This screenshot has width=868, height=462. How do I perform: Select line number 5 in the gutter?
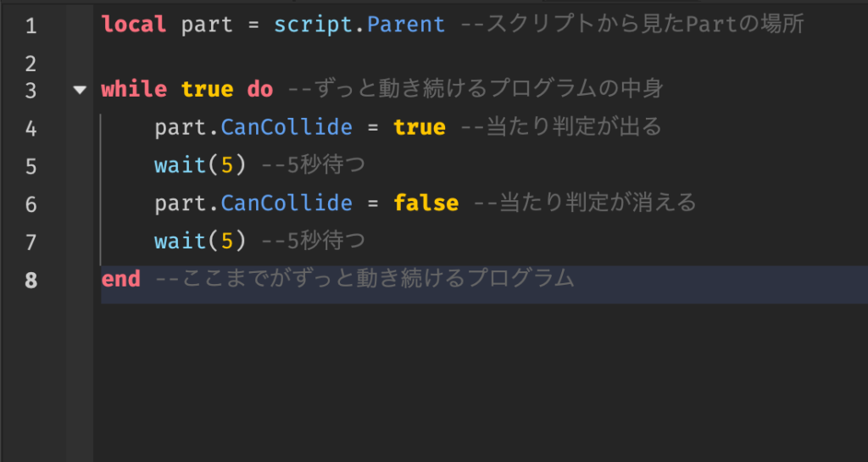pos(31,165)
